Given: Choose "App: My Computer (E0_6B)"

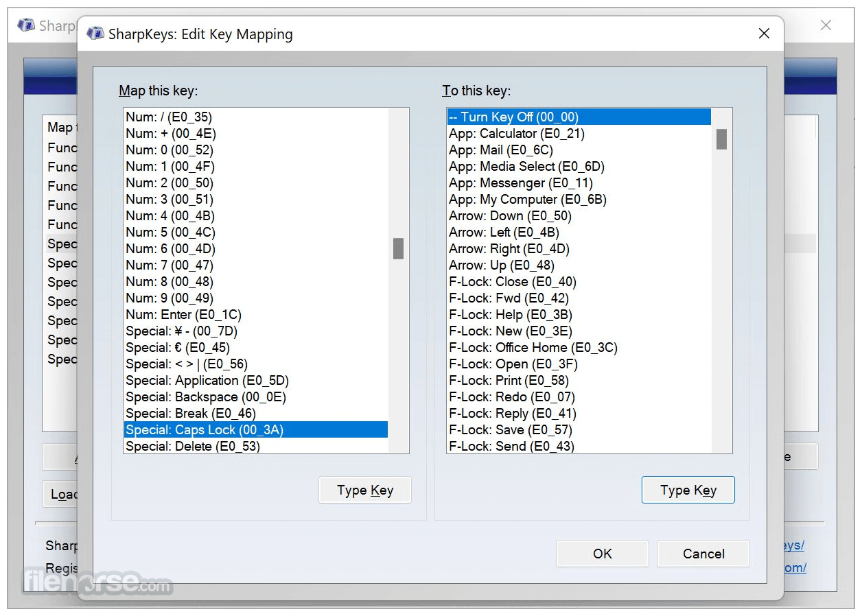Looking at the screenshot, I should [579, 199].
